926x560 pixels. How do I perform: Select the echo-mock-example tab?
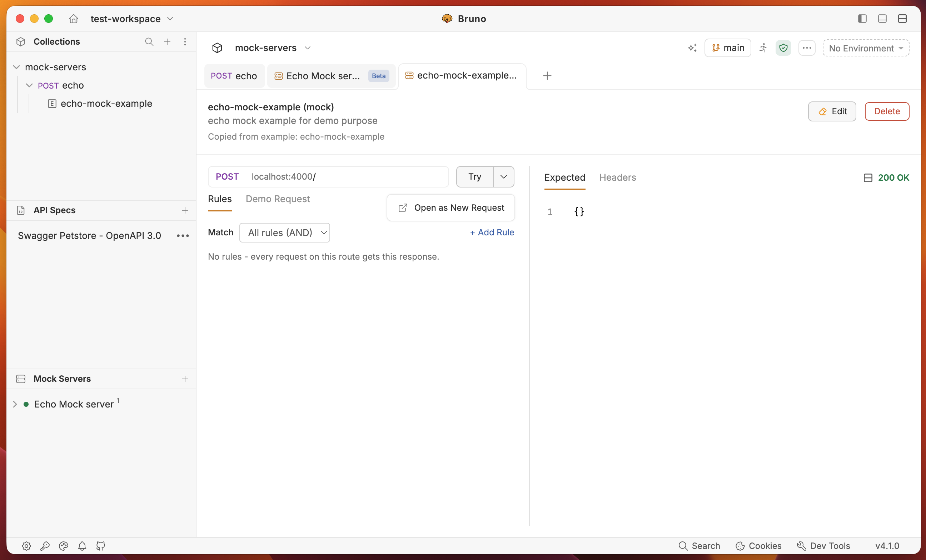(x=462, y=76)
